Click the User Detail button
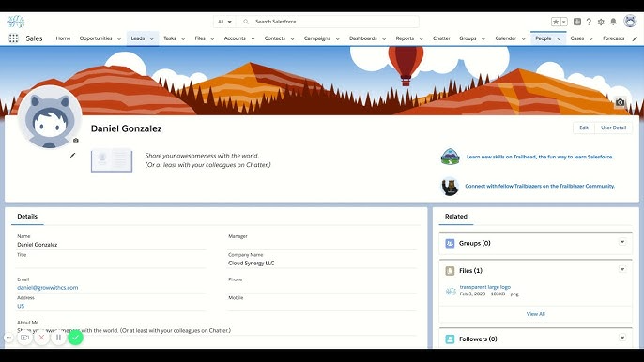The height and width of the screenshot is (362, 644). pos(613,128)
